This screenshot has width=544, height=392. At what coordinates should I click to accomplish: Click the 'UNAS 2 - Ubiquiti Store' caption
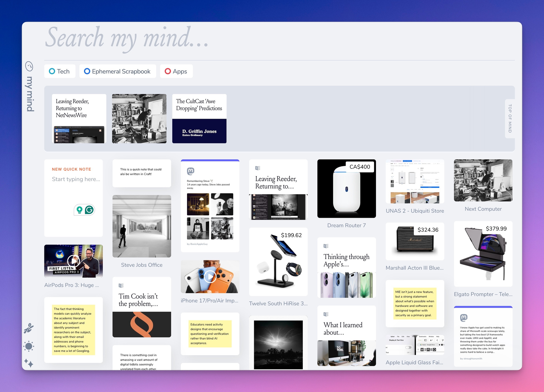415,211
